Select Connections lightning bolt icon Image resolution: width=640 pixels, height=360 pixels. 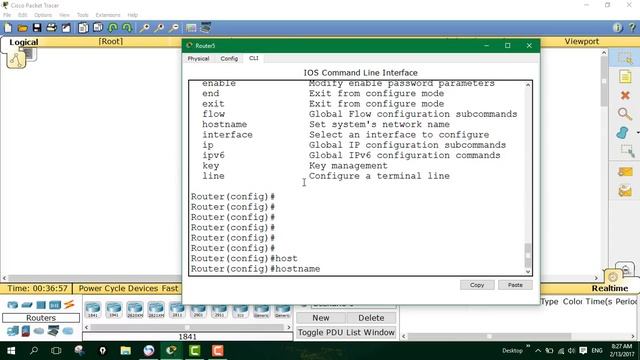click(x=69, y=304)
